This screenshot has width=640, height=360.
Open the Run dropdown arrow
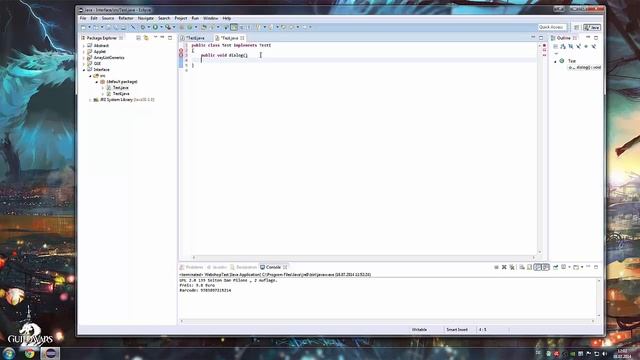click(x=161, y=27)
